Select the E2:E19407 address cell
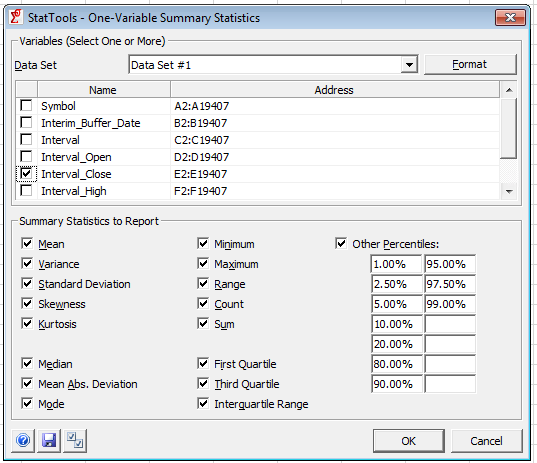This screenshot has height=463, width=537. [x=335, y=174]
